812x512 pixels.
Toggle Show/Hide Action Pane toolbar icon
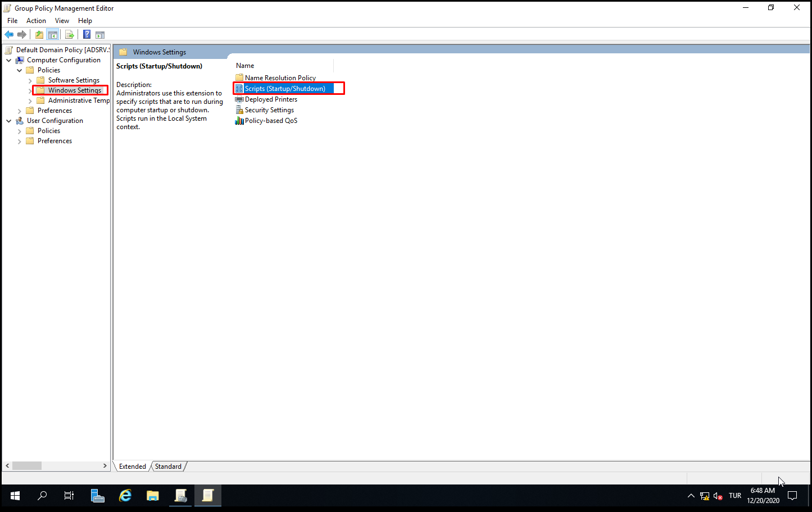[100, 35]
